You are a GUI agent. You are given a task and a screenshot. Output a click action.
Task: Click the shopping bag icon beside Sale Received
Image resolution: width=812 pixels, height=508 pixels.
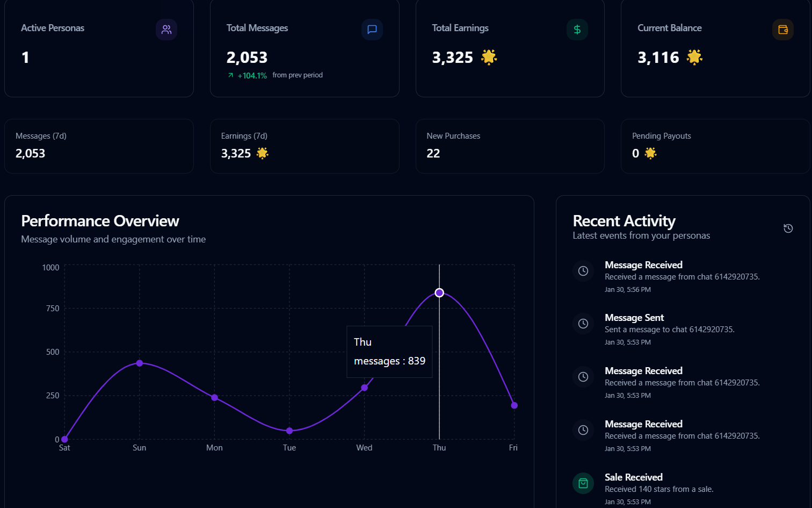(583, 483)
